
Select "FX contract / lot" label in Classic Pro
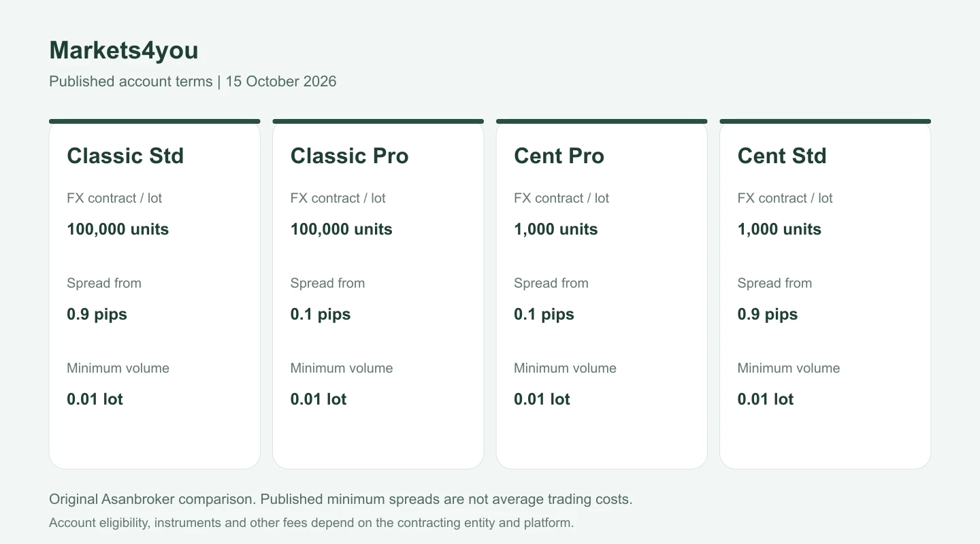tap(338, 199)
